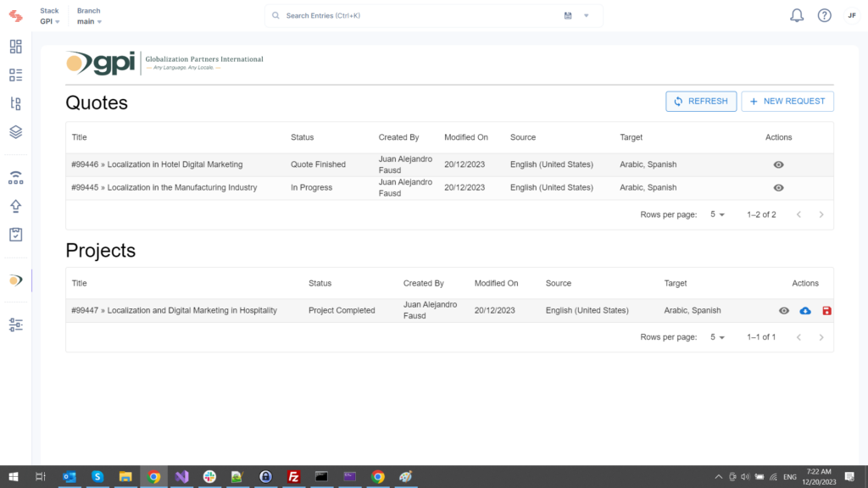Click the GPI company logo

pos(164,63)
